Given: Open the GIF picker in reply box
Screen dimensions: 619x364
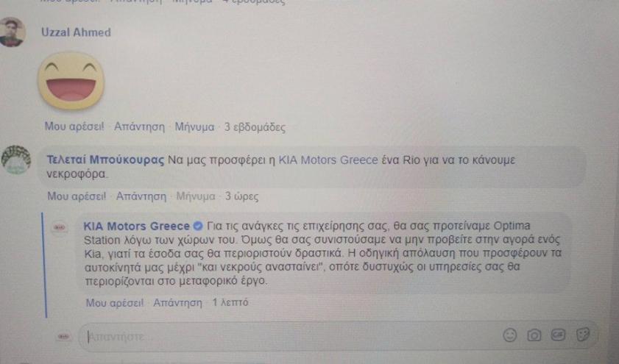Looking at the screenshot, I should coord(558,335).
